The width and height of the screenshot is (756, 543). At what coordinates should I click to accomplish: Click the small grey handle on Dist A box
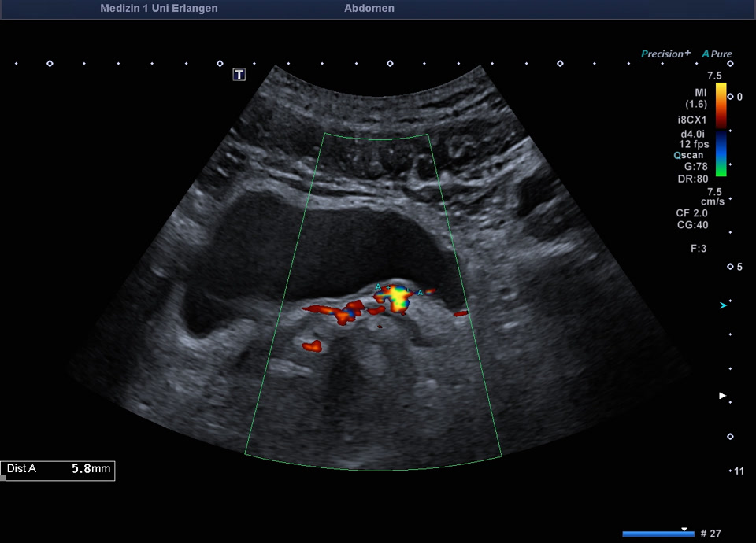[3, 477]
